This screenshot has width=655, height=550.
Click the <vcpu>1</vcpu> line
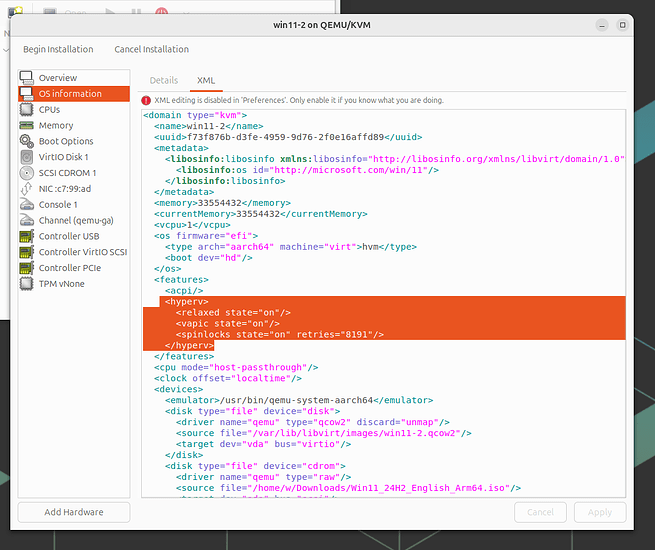192,225
